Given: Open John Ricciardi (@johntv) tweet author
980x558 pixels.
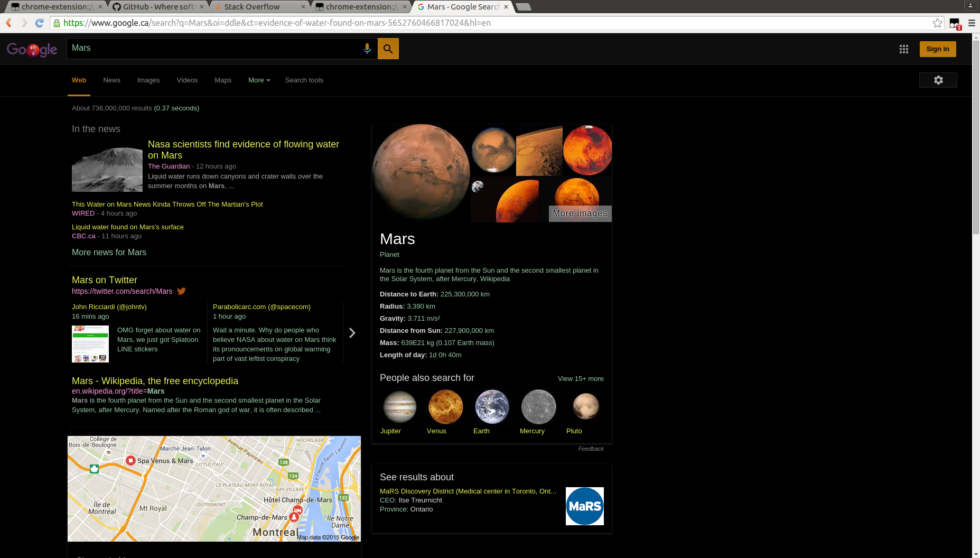Looking at the screenshot, I should 109,307.
